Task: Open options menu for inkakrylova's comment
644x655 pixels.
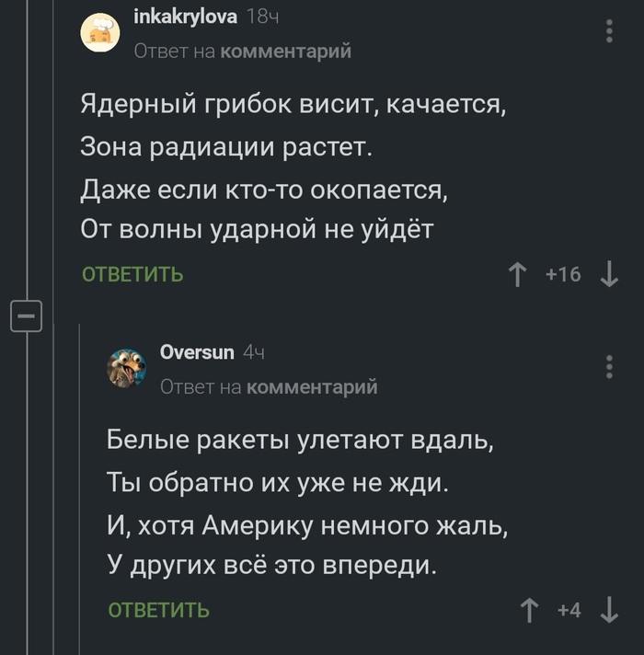Action: click(609, 32)
